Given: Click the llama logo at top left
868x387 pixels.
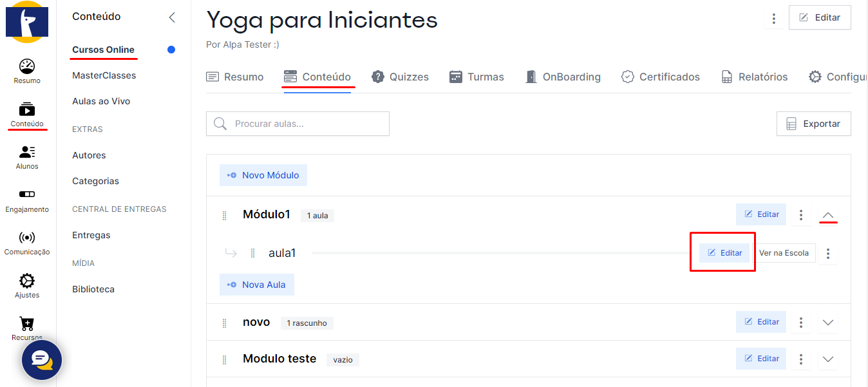Looking at the screenshot, I should pos(27,22).
